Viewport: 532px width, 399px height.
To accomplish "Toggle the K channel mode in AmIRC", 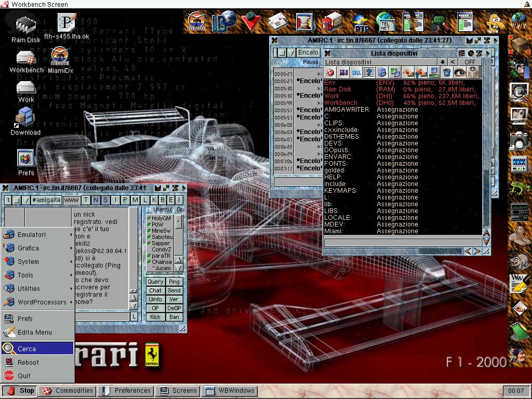I will [154, 200].
